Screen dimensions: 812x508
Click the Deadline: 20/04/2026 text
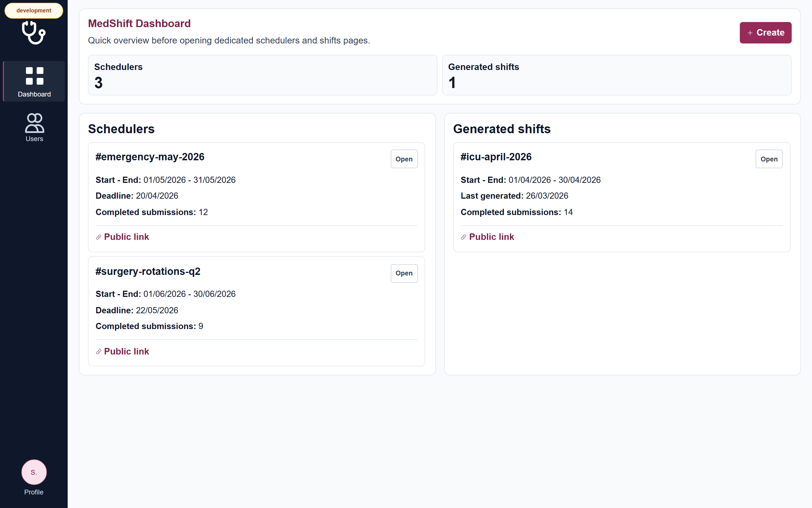(137, 196)
